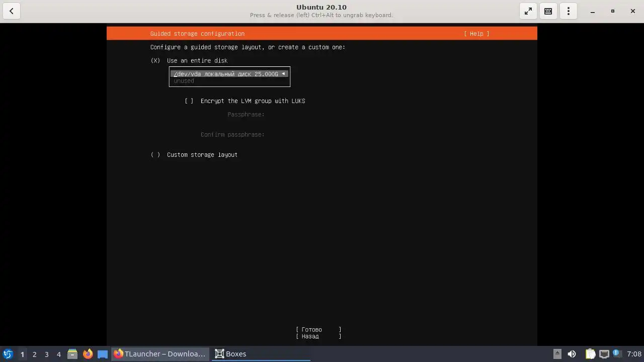
Task: Switch to the TLauncher Firefox window
Action: pos(160,354)
